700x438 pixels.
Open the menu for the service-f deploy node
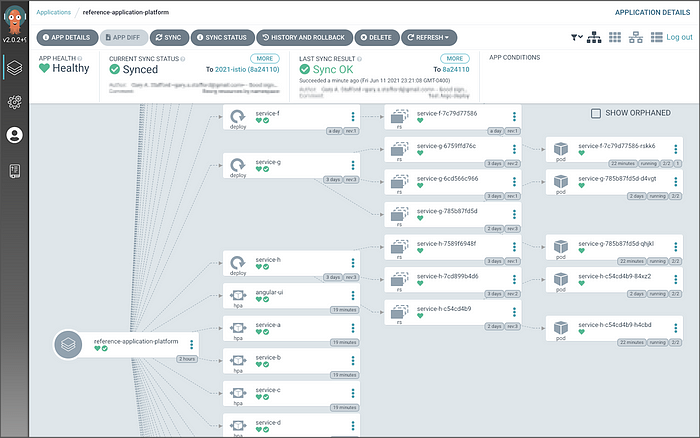coord(353,117)
